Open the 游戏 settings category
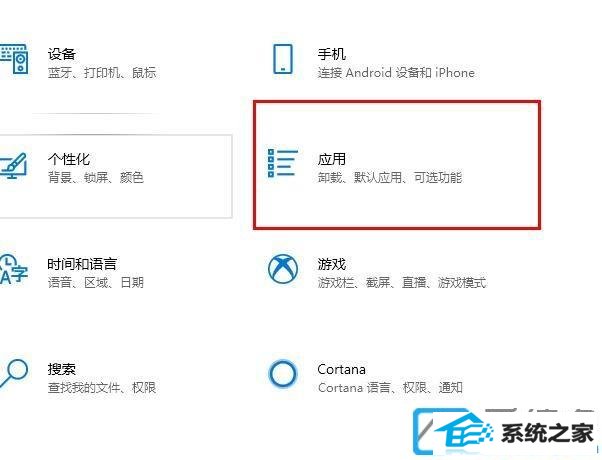602x460 pixels. coord(332,264)
